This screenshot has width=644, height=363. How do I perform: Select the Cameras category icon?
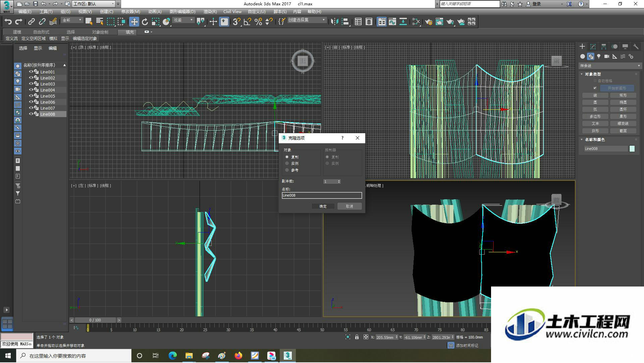point(607,56)
